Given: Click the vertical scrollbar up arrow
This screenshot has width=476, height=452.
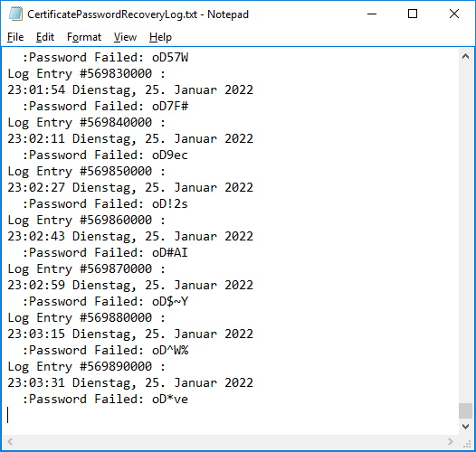Looking at the screenshot, I should [465, 56].
